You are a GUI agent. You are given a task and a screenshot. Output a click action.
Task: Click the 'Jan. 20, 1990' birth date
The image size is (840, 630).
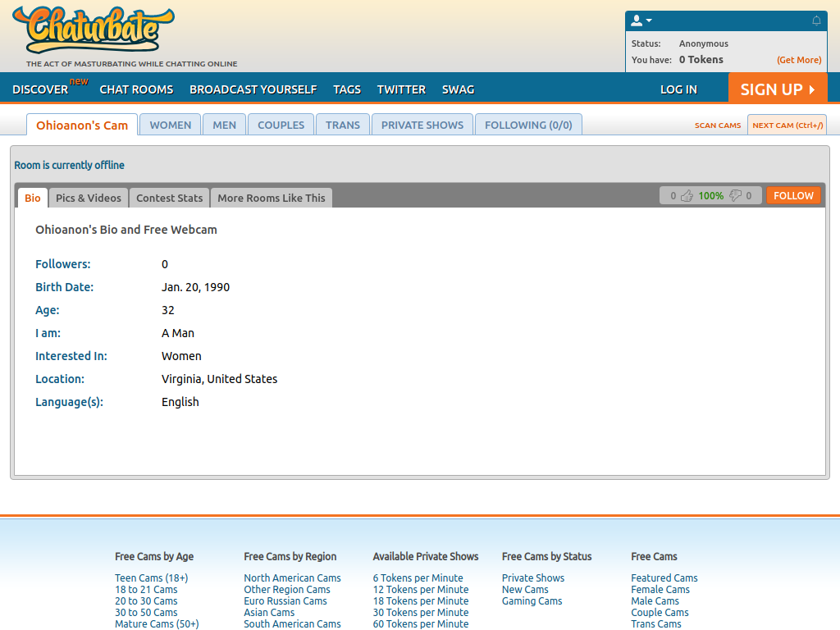click(x=195, y=287)
